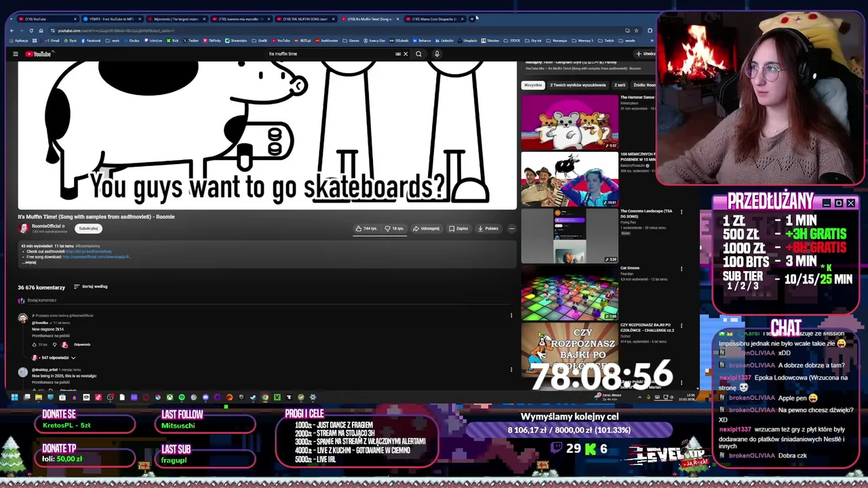Close the Przedłużany overlay window
The height and width of the screenshot is (488, 868).
pos(850,203)
